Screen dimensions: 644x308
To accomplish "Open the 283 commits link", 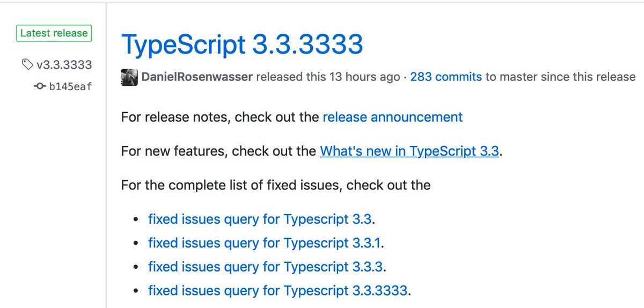I will (446, 77).
